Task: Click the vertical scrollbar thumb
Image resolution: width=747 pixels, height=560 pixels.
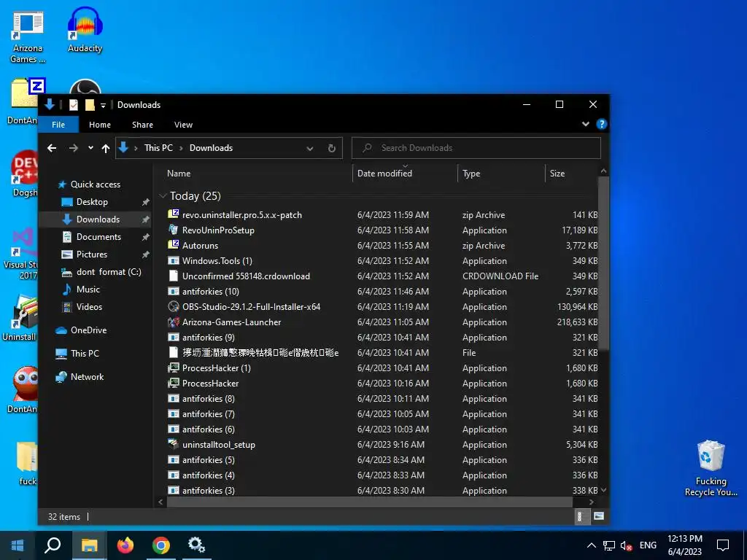Action: [603, 264]
